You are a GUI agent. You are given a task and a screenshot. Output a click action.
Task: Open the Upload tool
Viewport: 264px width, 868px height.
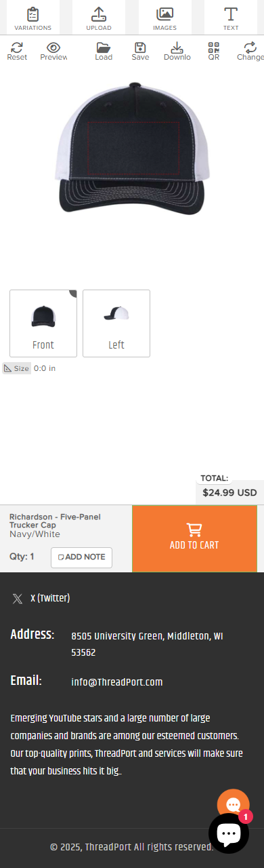pos(99,18)
